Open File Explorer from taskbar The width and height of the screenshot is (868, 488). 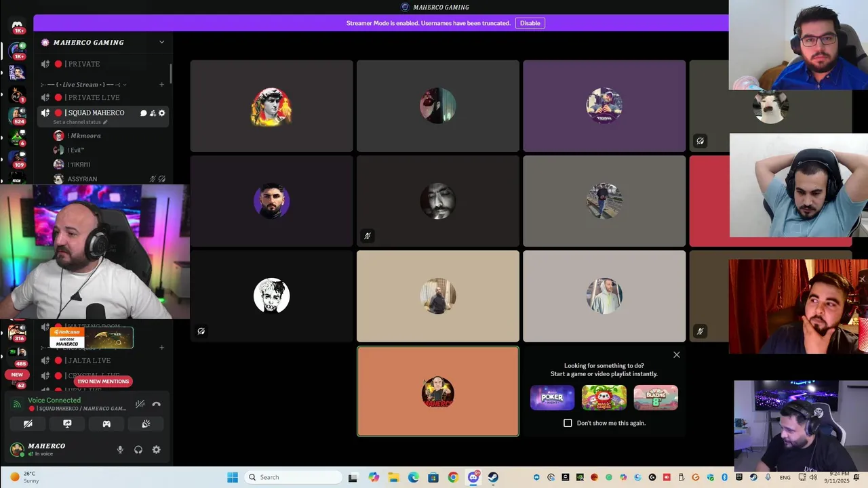393,477
